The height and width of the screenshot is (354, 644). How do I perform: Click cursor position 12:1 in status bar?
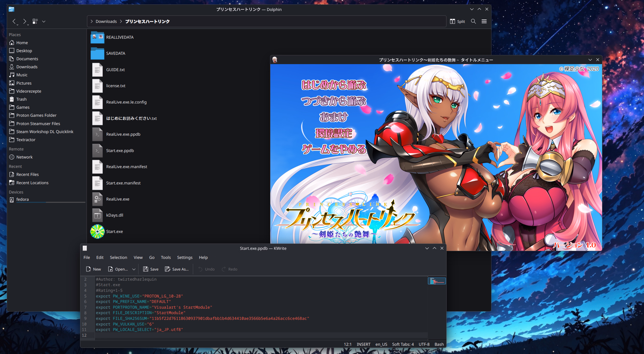coord(348,344)
